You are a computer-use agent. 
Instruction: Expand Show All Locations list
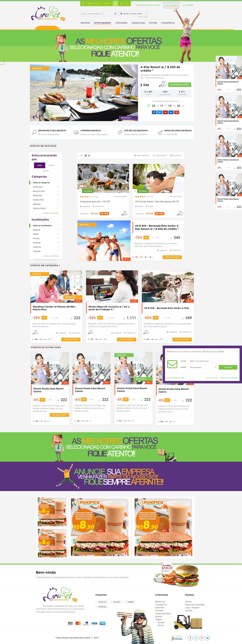tap(51, 256)
